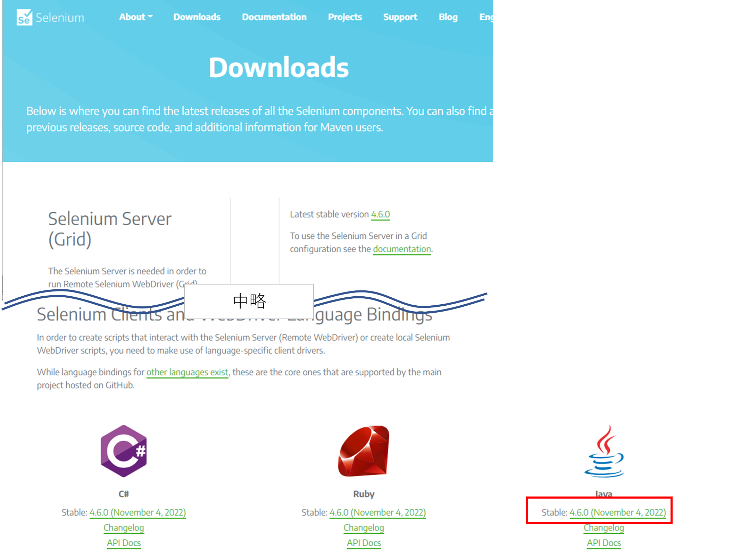This screenshot has width=749, height=560.
Task: Open the API Docs under Ruby
Action: (x=364, y=543)
